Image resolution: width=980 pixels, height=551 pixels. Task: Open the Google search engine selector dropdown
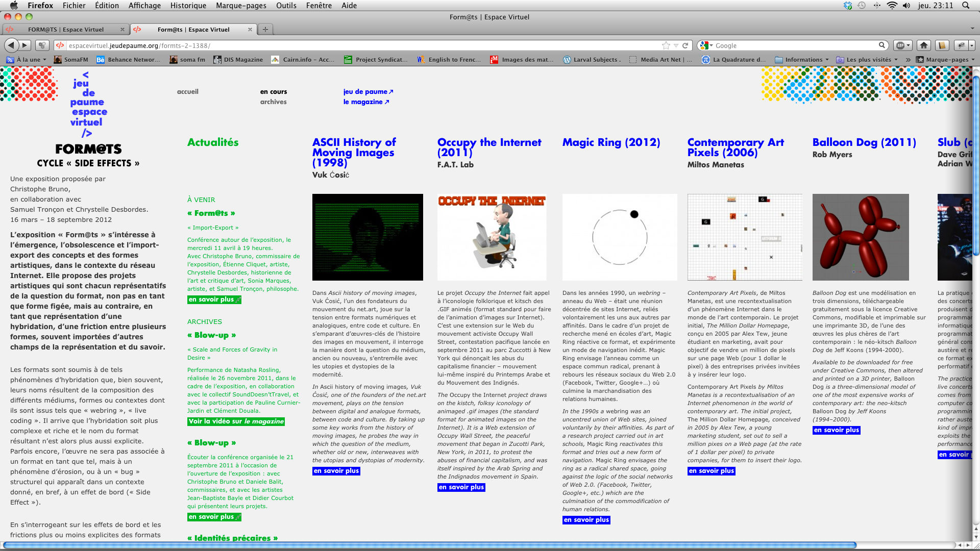click(x=707, y=45)
